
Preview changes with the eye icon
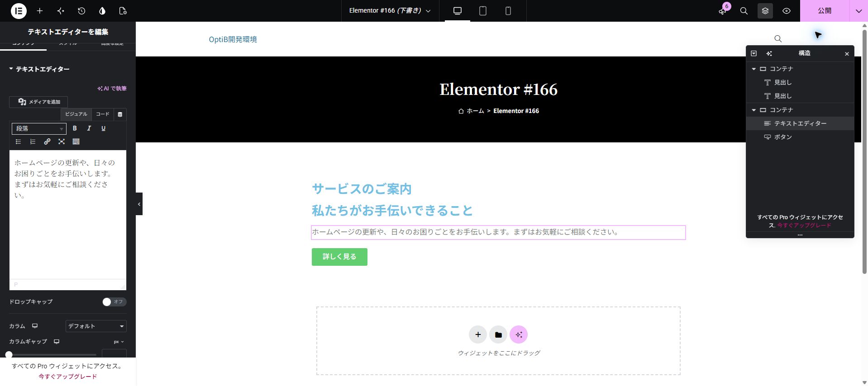click(x=787, y=11)
